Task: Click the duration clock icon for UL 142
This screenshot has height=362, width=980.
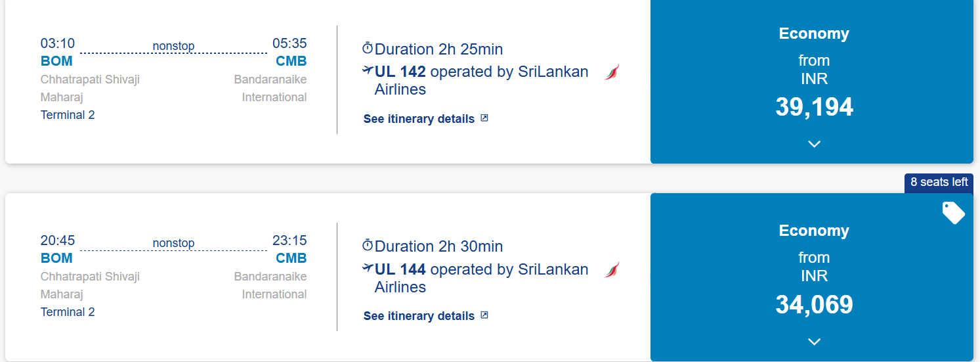Action: [368, 49]
